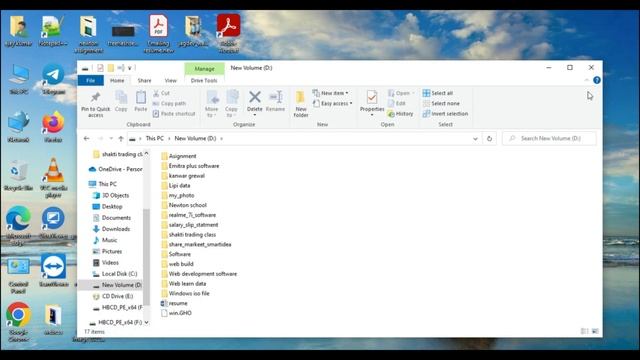Click Invert selection in ribbon

(x=445, y=113)
